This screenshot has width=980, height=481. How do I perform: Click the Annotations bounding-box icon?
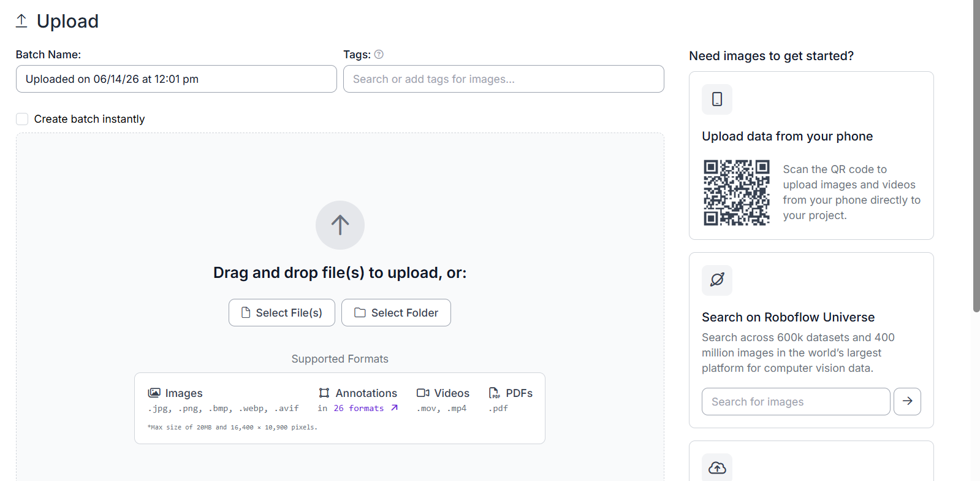pyautogui.click(x=324, y=393)
